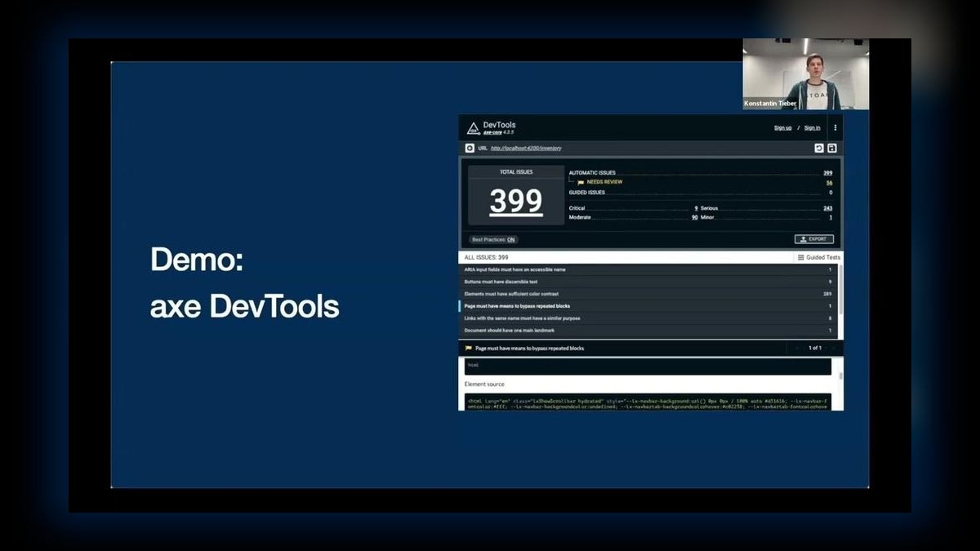Click the issues list scrollbar
Image resolution: width=980 pixels, height=551 pixels.
[x=840, y=291]
